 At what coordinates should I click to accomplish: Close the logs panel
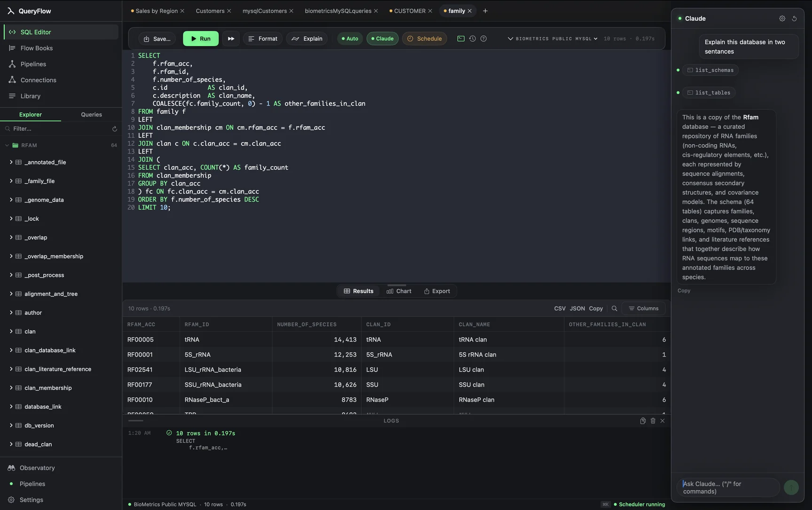coord(663,421)
